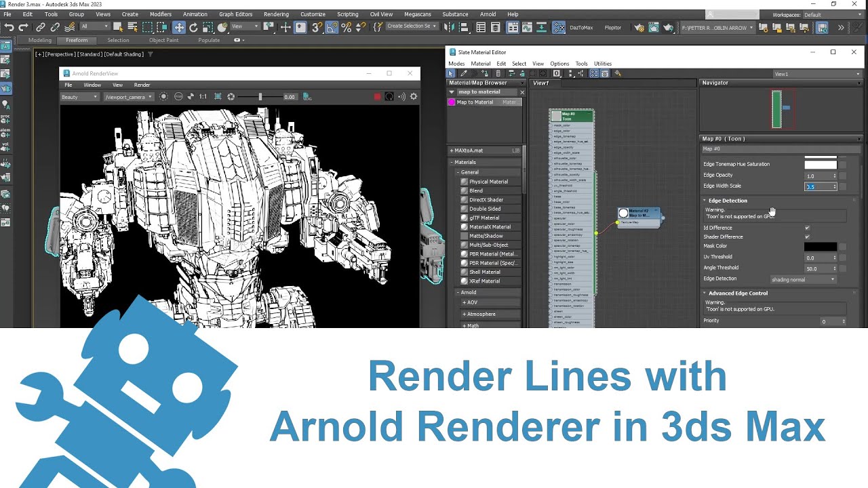The image size is (868, 488).
Task: Open the Curve Editor icon
Action: pyautogui.click(x=527, y=27)
